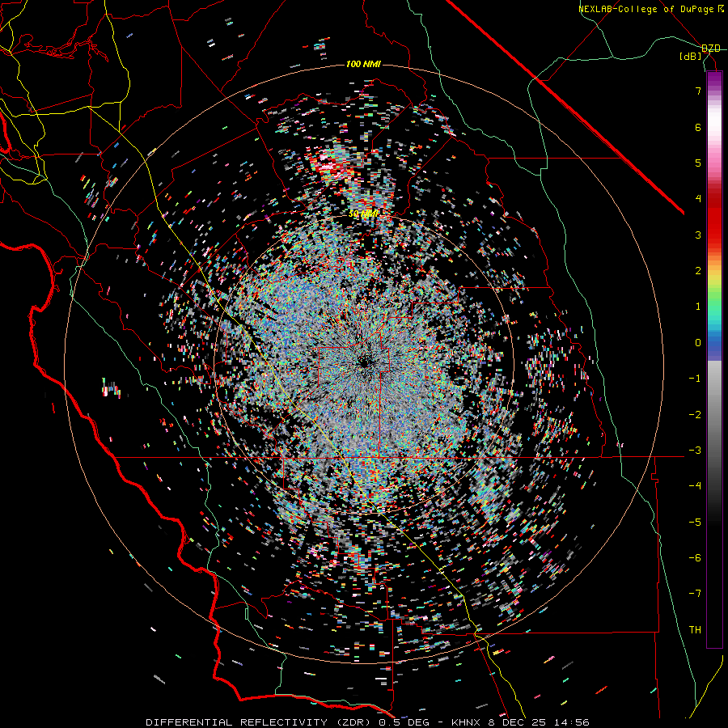Click the scale label 2
The height and width of the screenshot is (728, 728).
click(x=698, y=271)
